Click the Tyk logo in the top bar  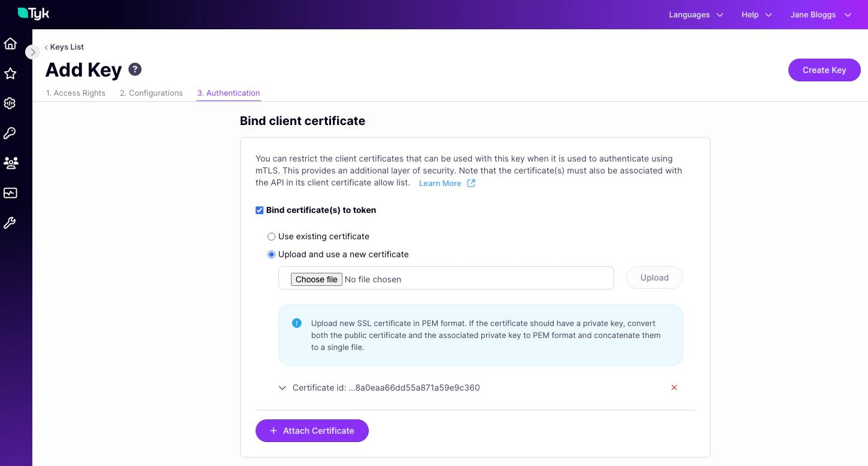coord(33,13)
